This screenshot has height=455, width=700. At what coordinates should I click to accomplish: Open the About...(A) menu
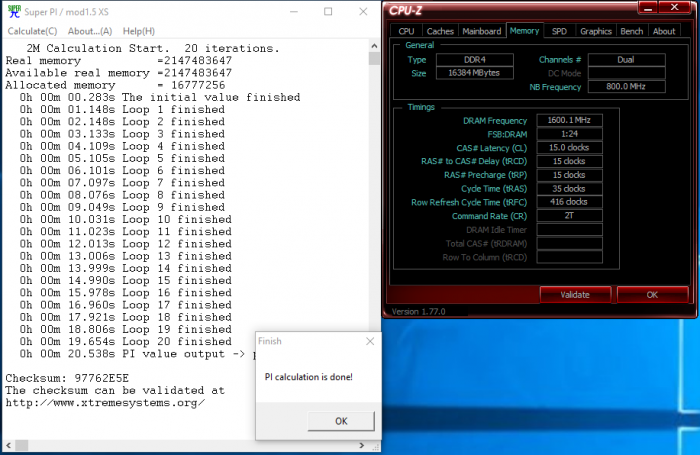(90, 31)
